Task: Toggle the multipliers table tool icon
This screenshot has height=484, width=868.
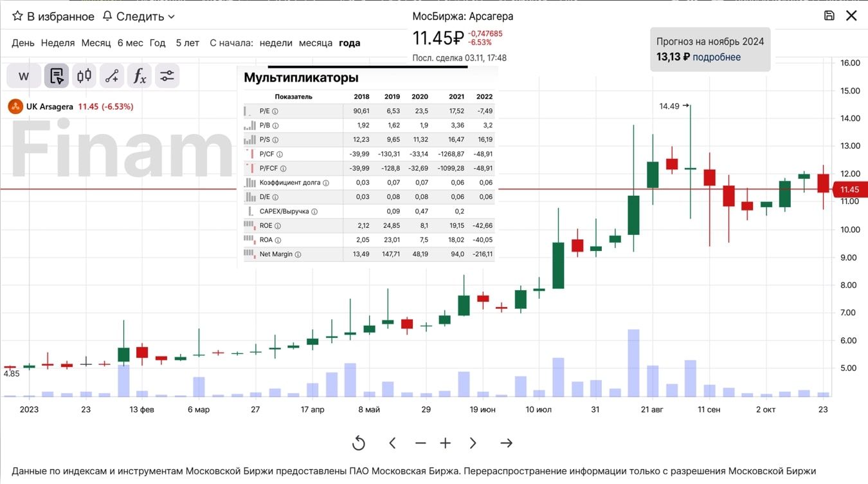Action: [57, 76]
